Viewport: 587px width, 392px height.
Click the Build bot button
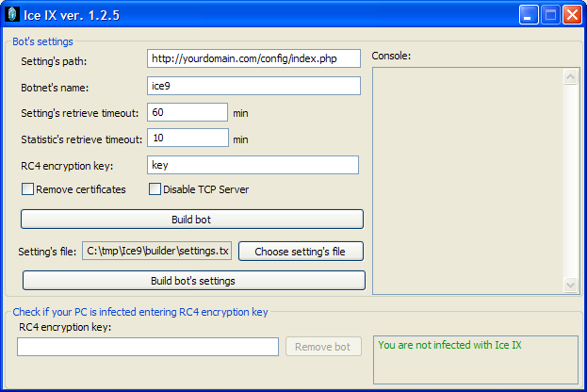pyautogui.click(x=192, y=219)
